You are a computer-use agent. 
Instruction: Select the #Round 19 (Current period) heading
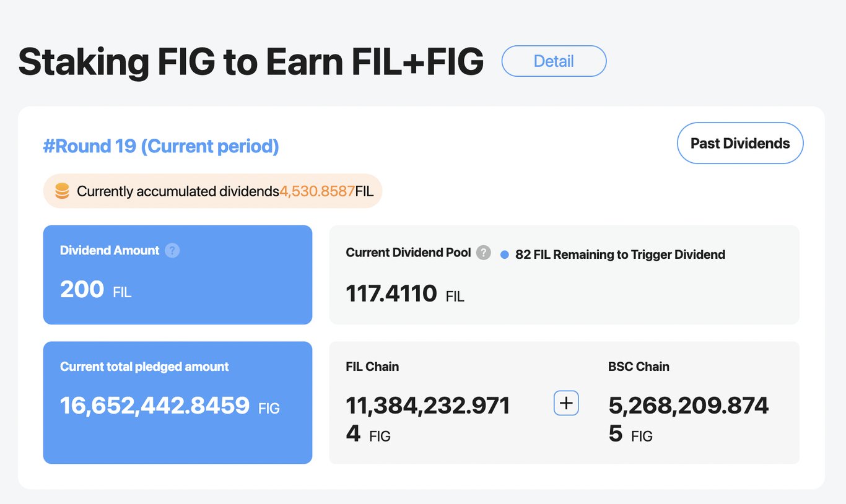pyautogui.click(x=161, y=147)
